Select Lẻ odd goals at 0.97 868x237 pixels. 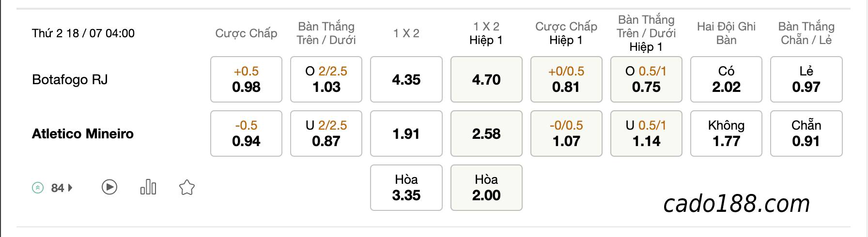point(806,79)
